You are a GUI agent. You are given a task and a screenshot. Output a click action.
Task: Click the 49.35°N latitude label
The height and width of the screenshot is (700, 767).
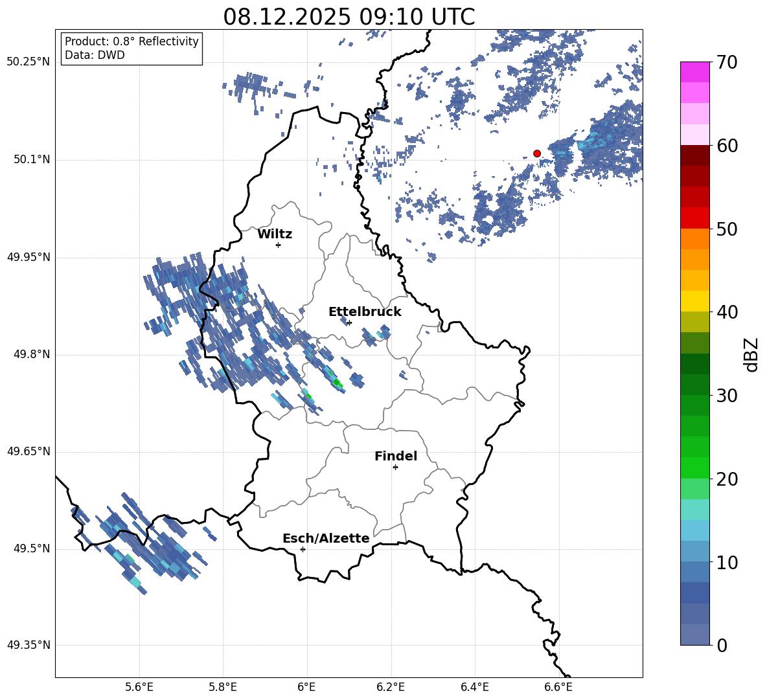[29, 645]
